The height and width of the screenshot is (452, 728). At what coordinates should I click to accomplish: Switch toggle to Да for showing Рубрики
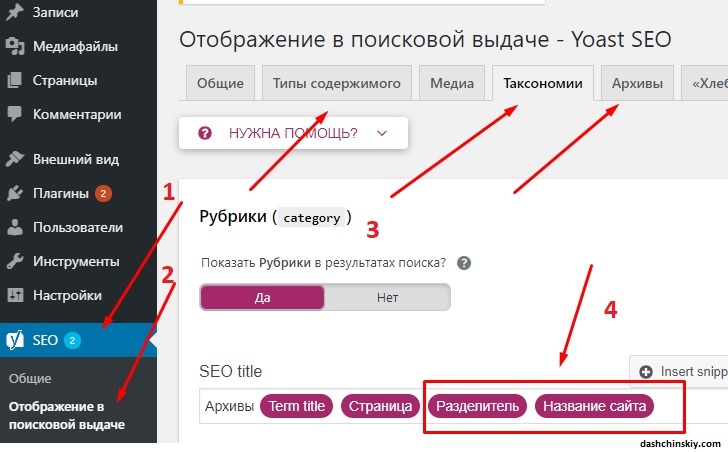[x=262, y=297]
